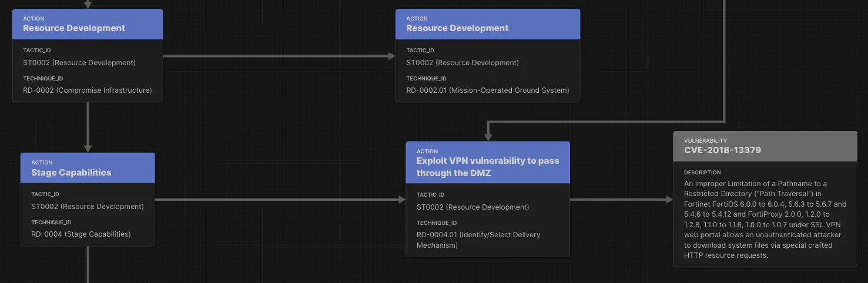Select arrow from left Resource Development to Stage Capabilities
Viewport: 868px width, 283px height.
coord(88,127)
